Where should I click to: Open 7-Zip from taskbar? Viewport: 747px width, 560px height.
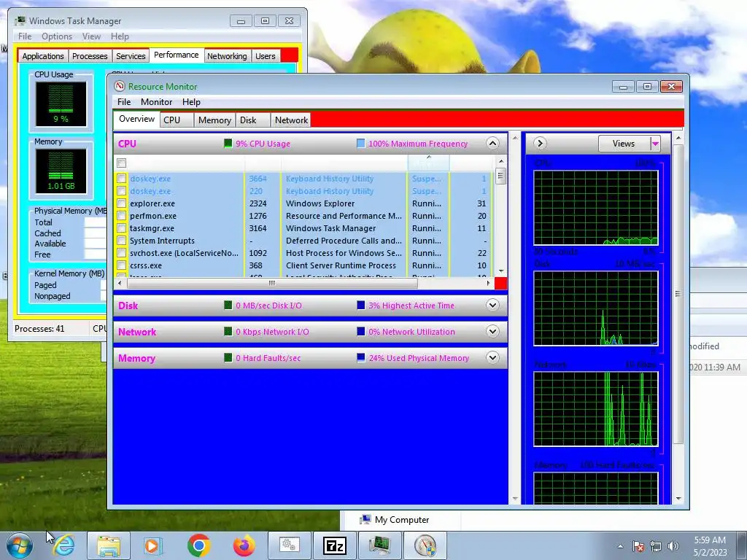[x=334, y=545]
